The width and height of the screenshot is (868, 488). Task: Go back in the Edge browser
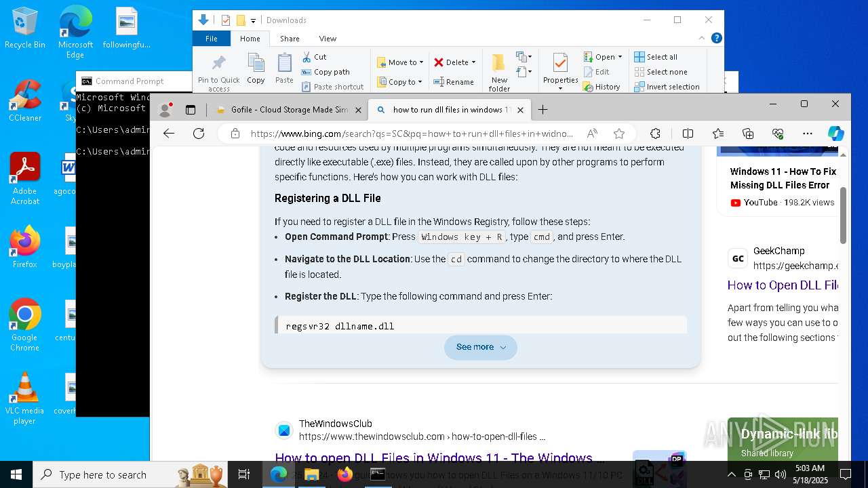tap(169, 134)
